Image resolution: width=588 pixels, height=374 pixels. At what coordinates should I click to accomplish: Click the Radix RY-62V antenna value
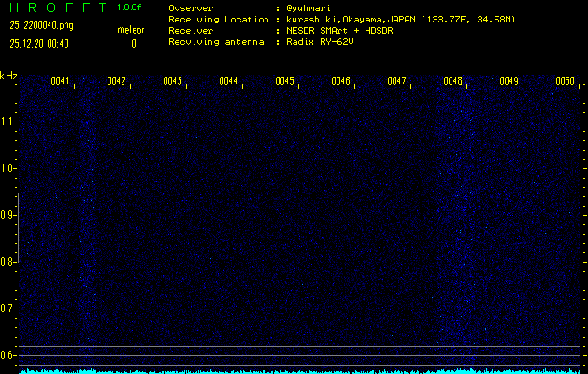click(x=320, y=42)
